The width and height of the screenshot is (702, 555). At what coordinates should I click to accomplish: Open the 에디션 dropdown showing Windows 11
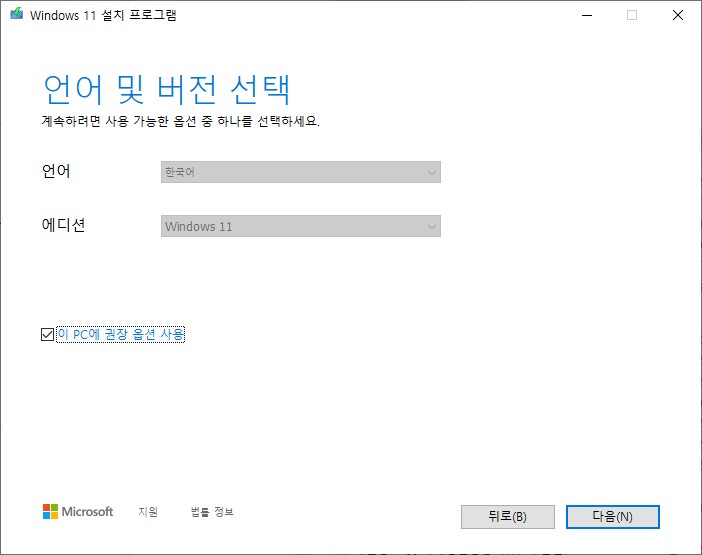[x=300, y=226]
